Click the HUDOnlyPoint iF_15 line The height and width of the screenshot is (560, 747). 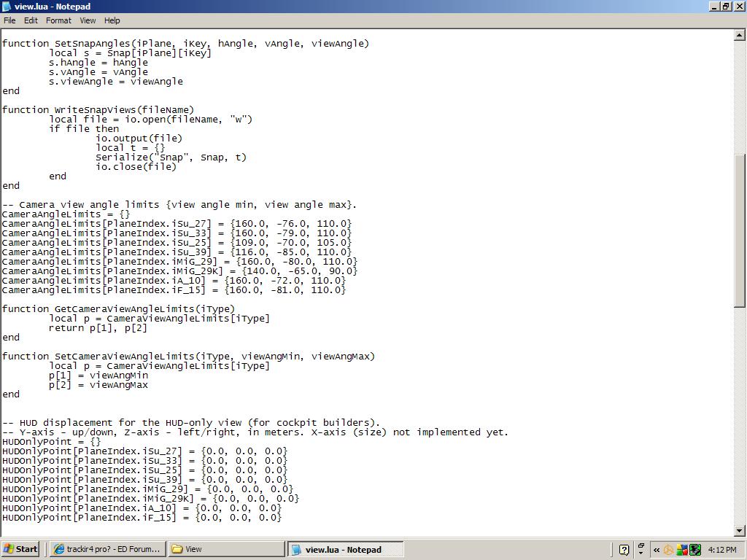pyautogui.click(x=142, y=518)
